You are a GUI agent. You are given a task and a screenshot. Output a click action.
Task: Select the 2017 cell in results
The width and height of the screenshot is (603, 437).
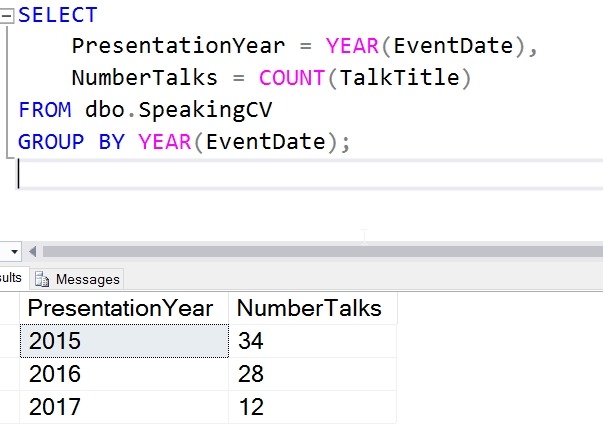[126, 408]
